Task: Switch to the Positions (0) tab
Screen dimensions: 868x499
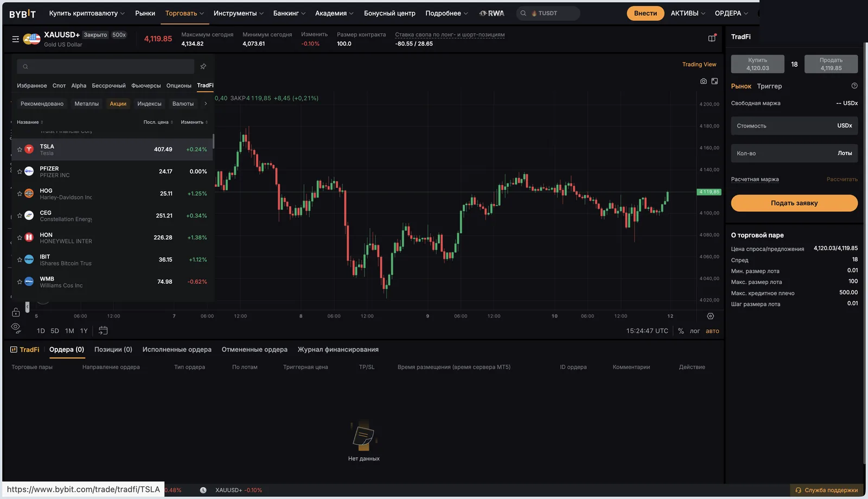Action: tap(113, 350)
